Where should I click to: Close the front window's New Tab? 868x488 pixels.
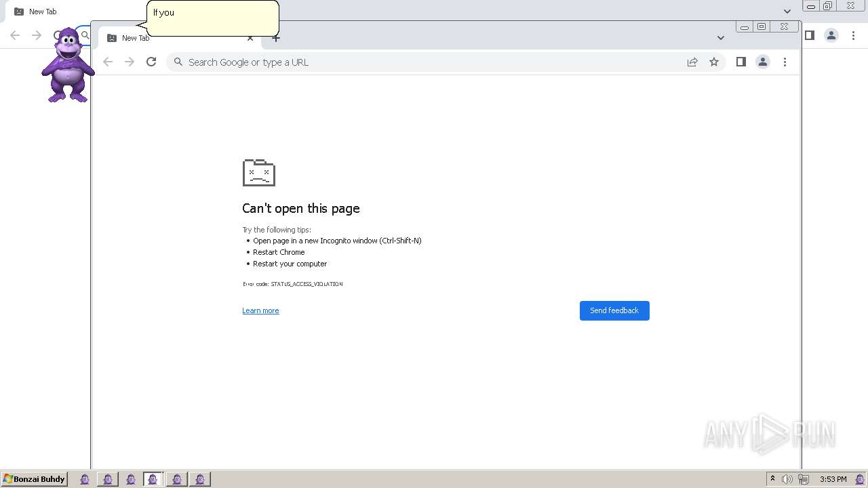click(250, 38)
